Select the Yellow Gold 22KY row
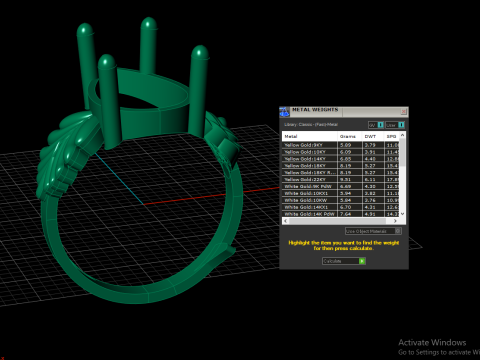This screenshot has width=480, height=360. (340, 179)
